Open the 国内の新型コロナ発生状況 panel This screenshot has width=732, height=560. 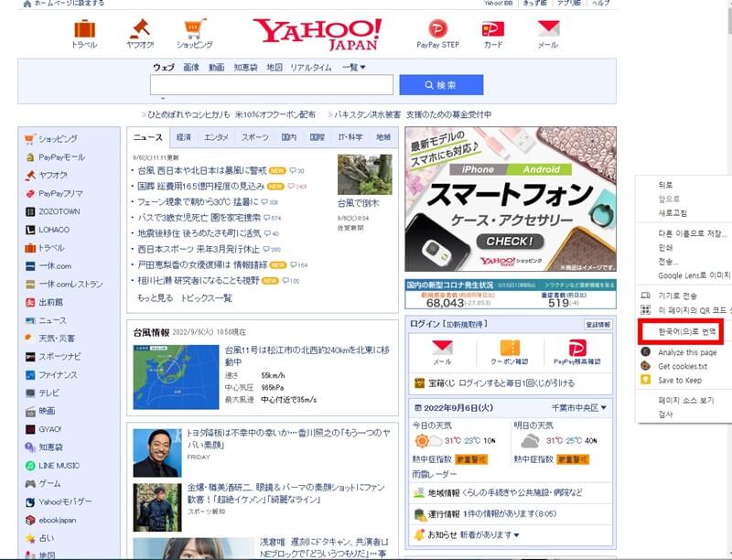[511, 294]
